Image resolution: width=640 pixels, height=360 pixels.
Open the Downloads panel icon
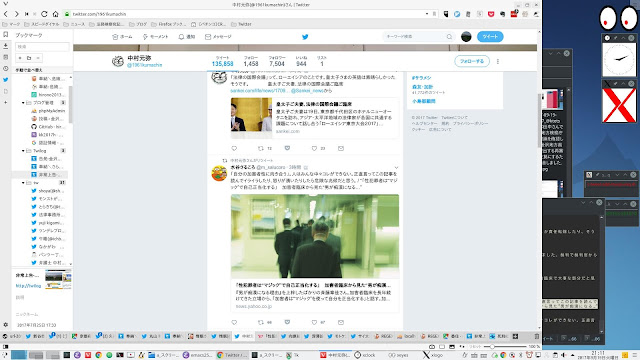coord(5,46)
